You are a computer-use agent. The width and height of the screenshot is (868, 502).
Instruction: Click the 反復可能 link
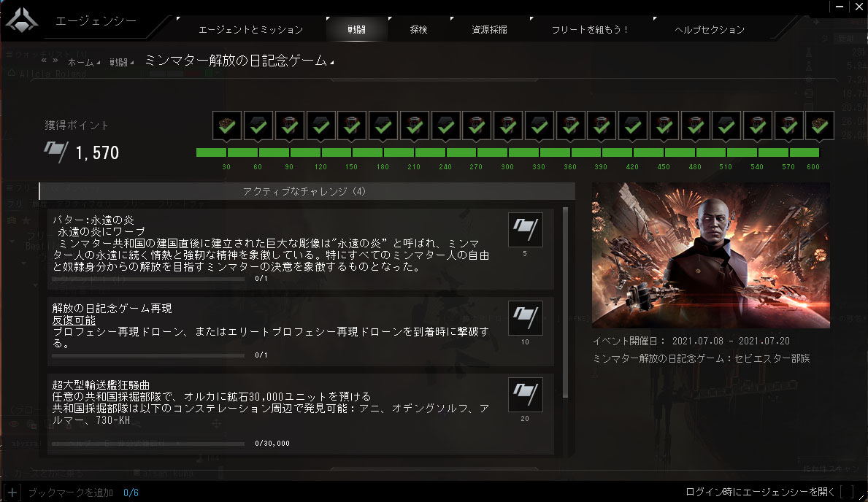(74, 320)
